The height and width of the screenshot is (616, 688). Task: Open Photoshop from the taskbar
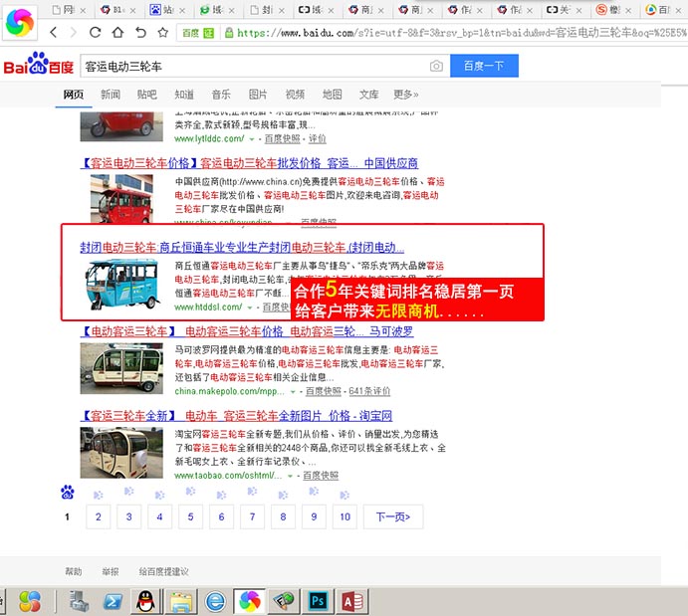tap(318, 601)
